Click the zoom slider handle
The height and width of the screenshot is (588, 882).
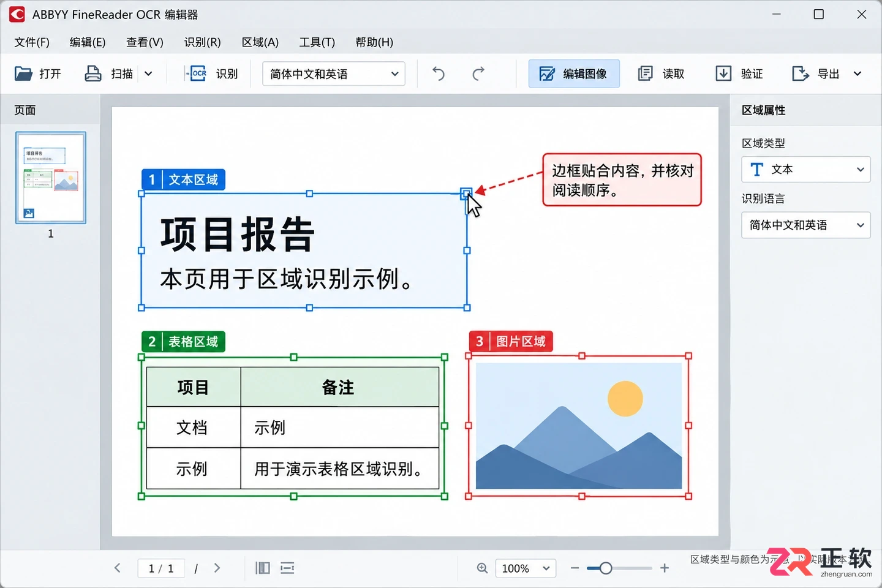click(606, 568)
